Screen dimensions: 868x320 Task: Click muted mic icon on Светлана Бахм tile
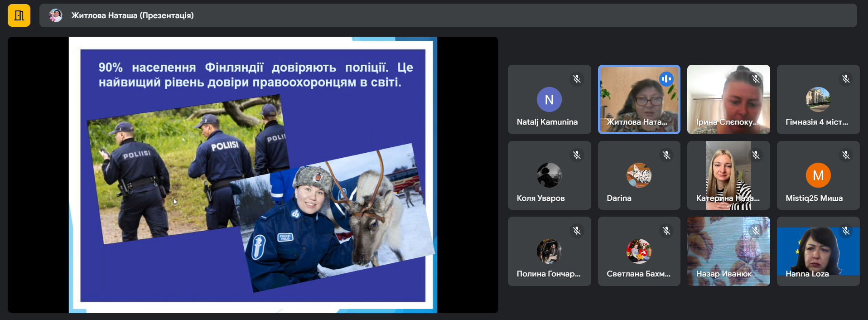pos(666,231)
